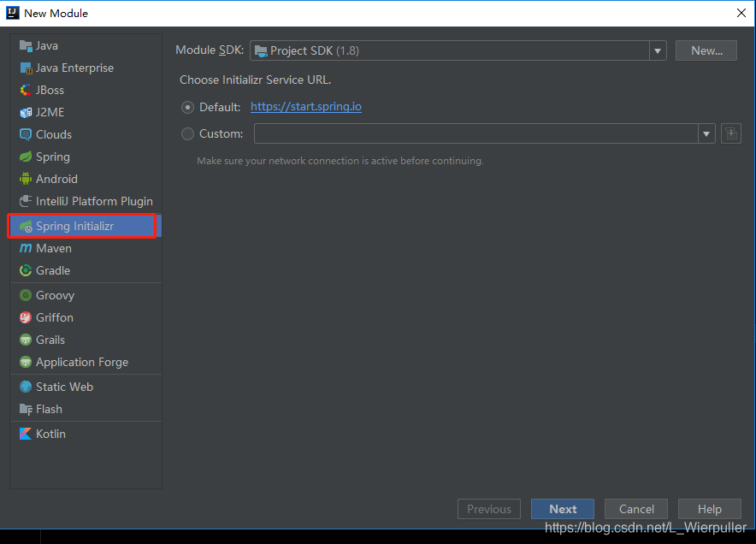756x544 pixels.
Task: Click the Spring Initializr icon
Action: coord(26,226)
